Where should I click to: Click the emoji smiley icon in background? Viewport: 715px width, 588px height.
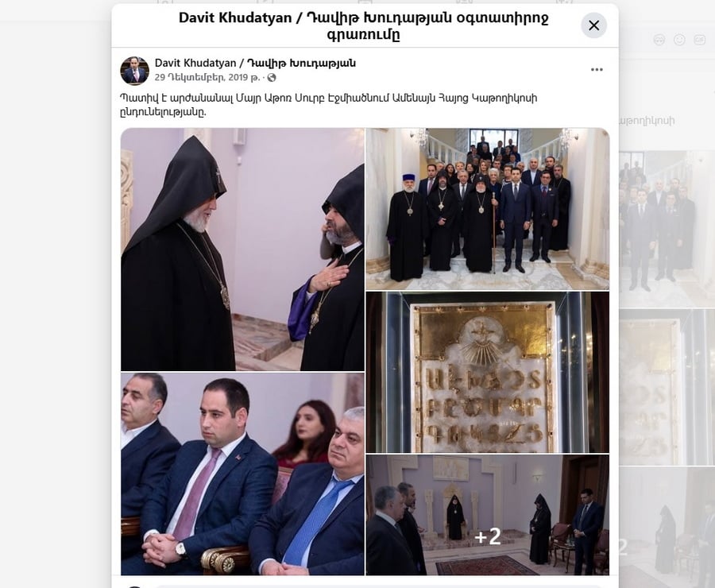(x=679, y=41)
